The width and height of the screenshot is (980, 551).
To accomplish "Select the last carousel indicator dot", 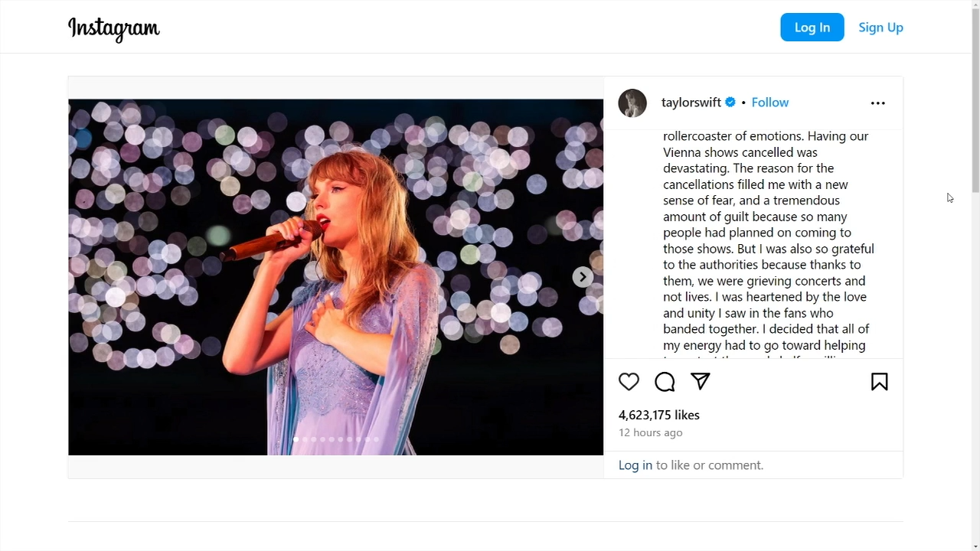I will click(376, 439).
